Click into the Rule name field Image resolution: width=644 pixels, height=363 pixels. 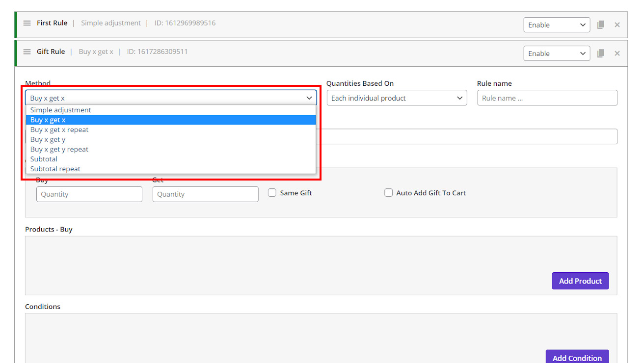pyautogui.click(x=547, y=98)
